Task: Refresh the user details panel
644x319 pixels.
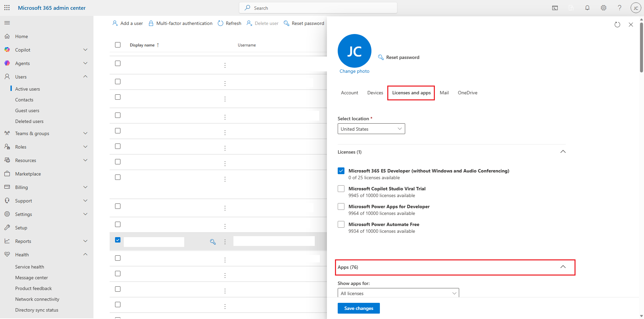Action: pos(617,25)
